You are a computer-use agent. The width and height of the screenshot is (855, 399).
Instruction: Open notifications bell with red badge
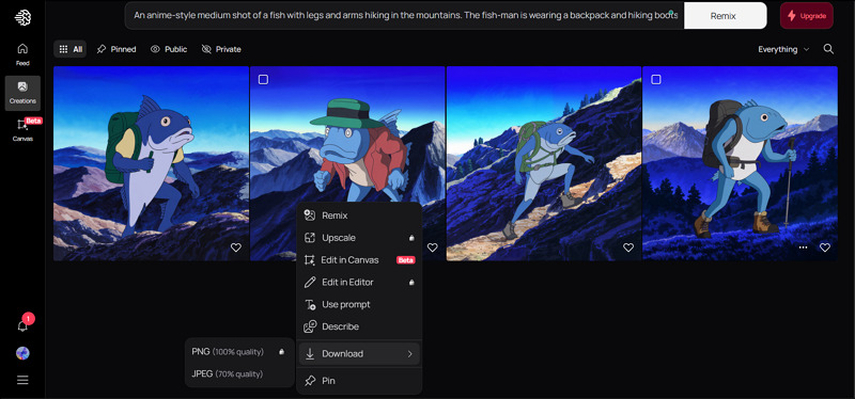click(x=22, y=325)
